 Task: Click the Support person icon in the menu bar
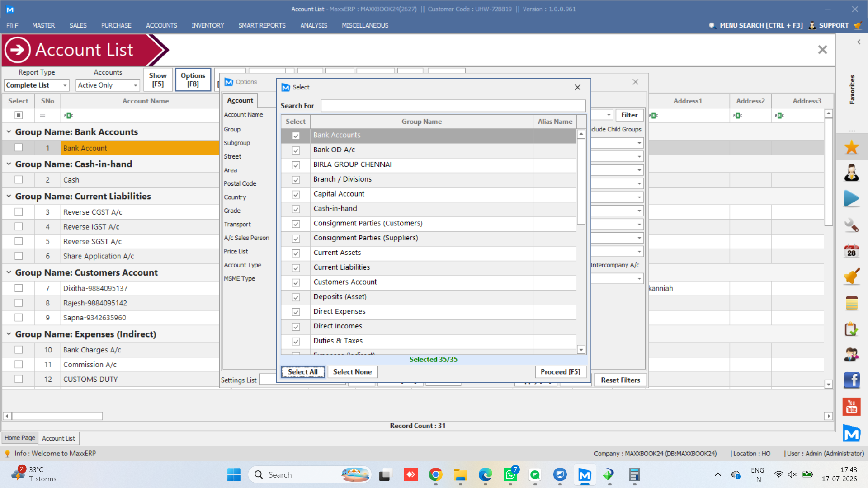[812, 25]
